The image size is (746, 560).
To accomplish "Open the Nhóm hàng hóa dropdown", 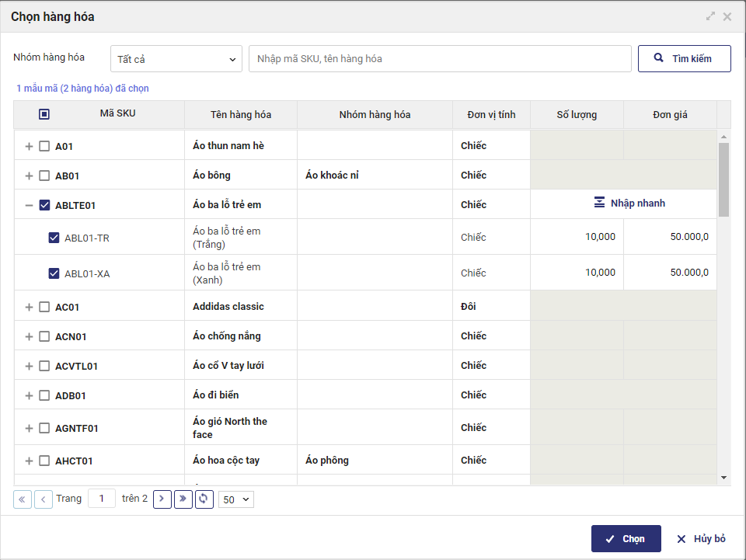I will 176,59.
